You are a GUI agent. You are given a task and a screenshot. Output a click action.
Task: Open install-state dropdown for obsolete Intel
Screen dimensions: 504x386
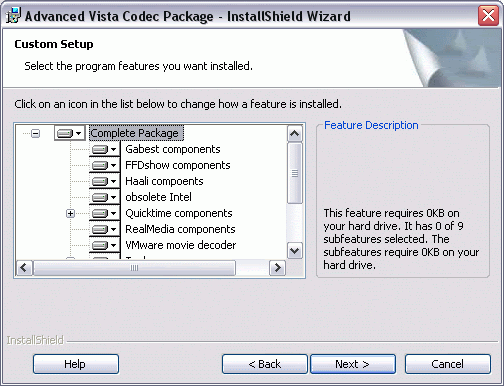[105, 197]
